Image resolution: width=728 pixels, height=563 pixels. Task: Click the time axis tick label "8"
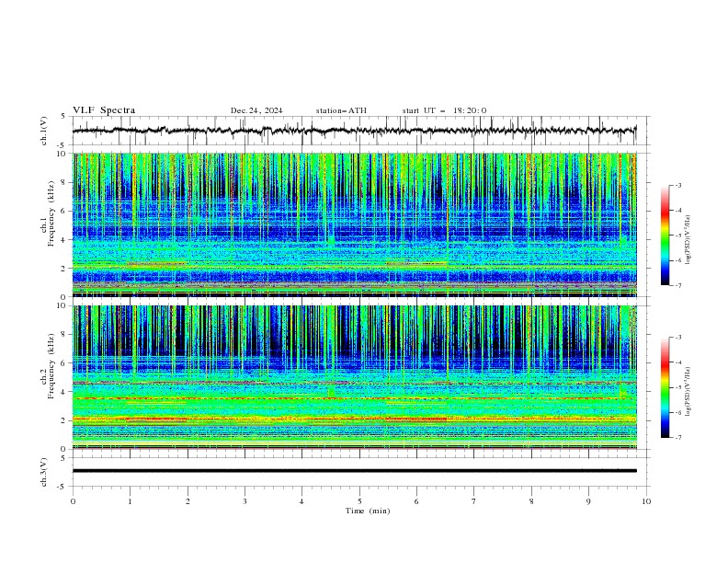(531, 501)
